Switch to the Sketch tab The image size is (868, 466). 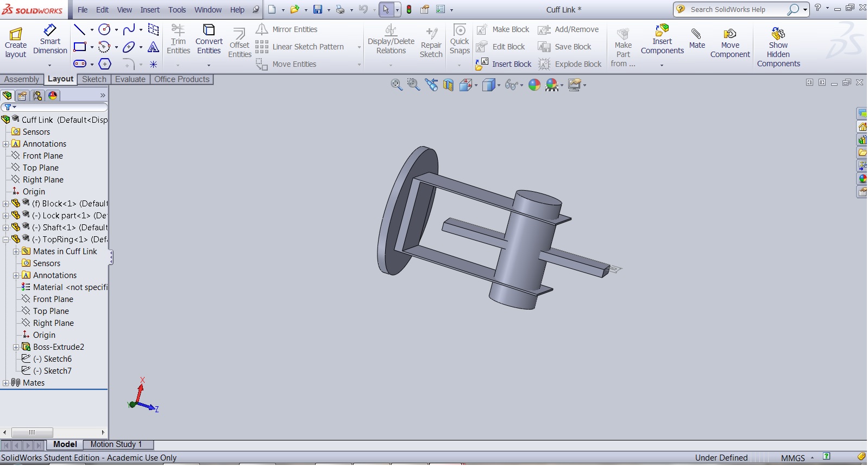94,79
